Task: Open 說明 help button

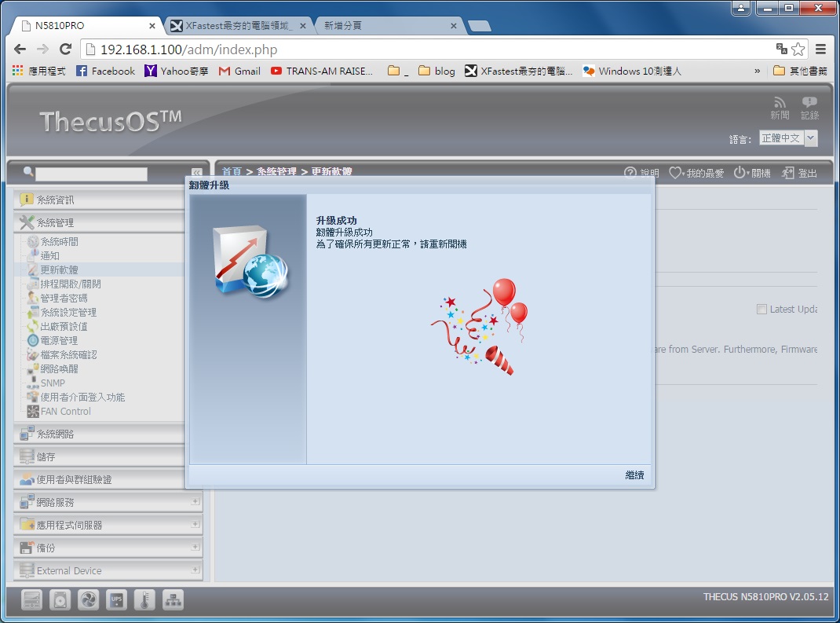Action: [x=641, y=173]
